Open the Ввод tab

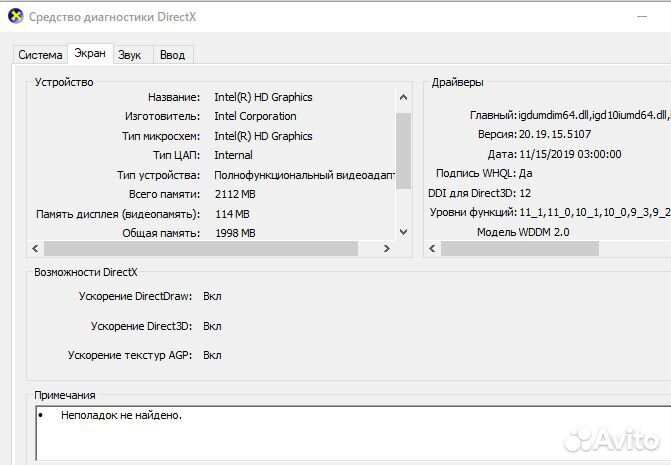click(x=173, y=55)
